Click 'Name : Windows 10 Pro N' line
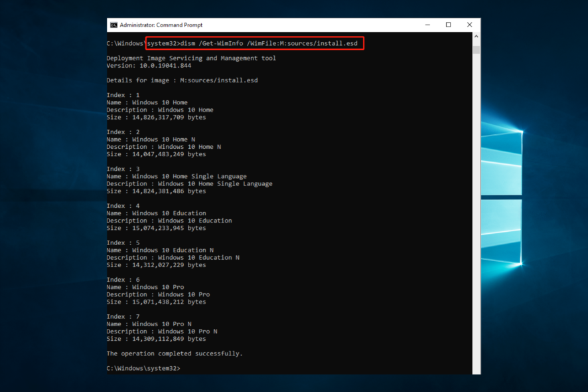This screenshot has width=588, height=392. pyautogui.click(x=149, y=324)
